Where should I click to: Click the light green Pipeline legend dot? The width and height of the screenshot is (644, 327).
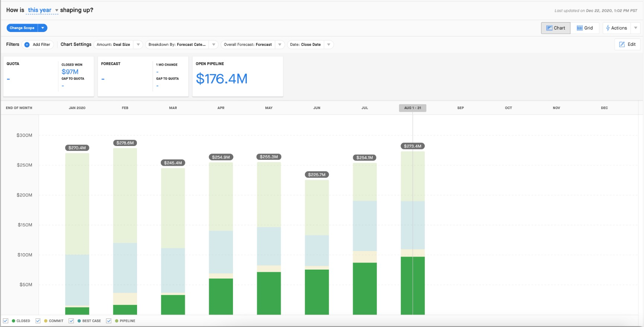pos(117,321)
